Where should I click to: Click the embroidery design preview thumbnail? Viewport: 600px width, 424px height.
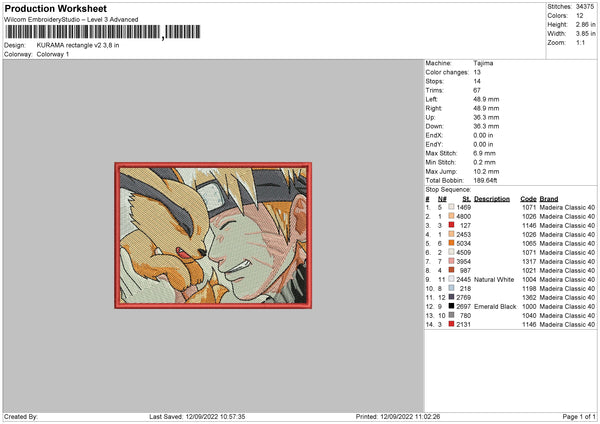point(213,235)
